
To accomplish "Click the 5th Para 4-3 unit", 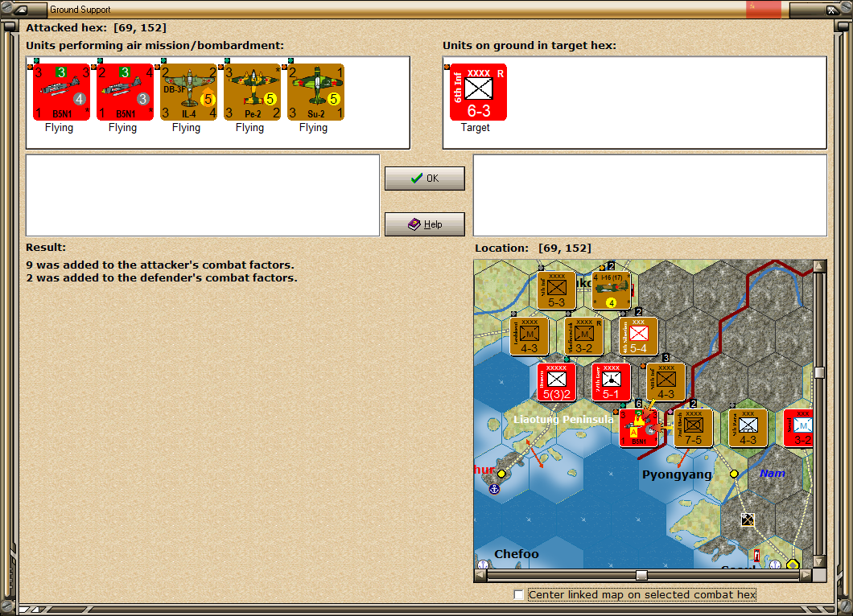I will point(748,429).
